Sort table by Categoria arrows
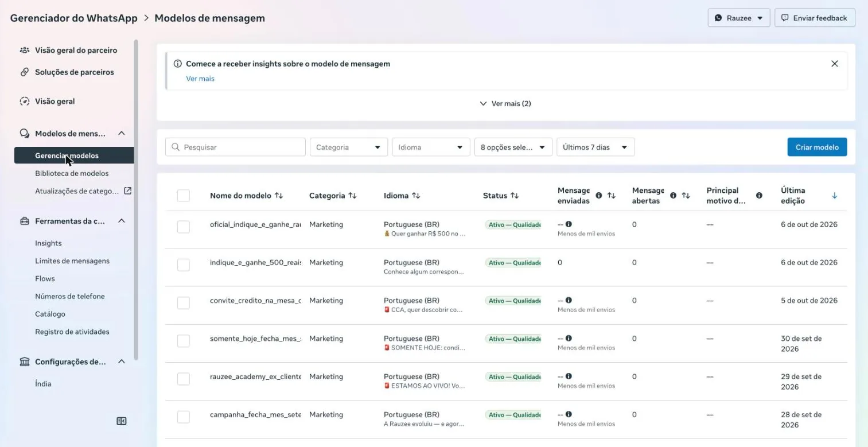The height and width of the screenshot is (447, 868). tap(352, 196)
